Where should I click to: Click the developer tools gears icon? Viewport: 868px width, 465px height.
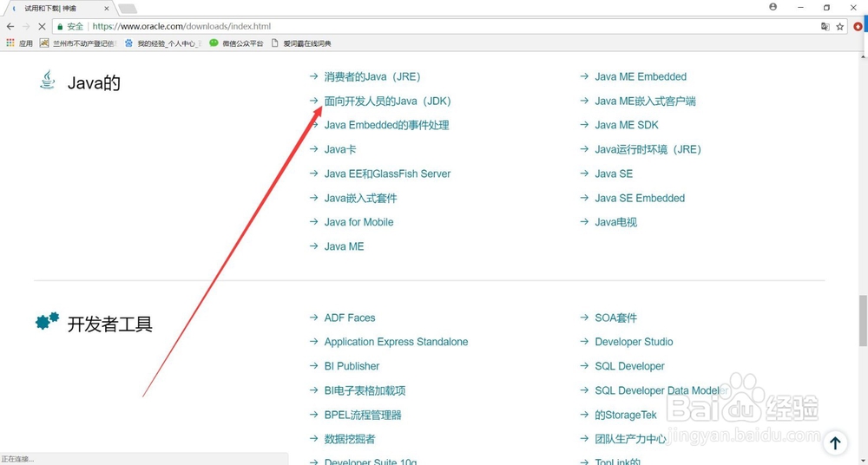(x=47, y=321)
